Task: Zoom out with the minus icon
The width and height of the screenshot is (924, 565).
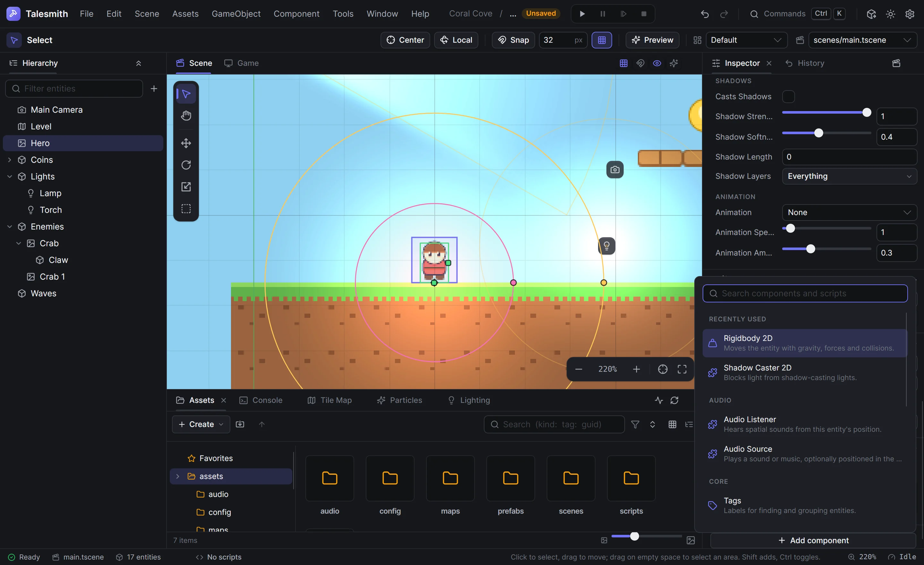Action: tap(578, 369)
